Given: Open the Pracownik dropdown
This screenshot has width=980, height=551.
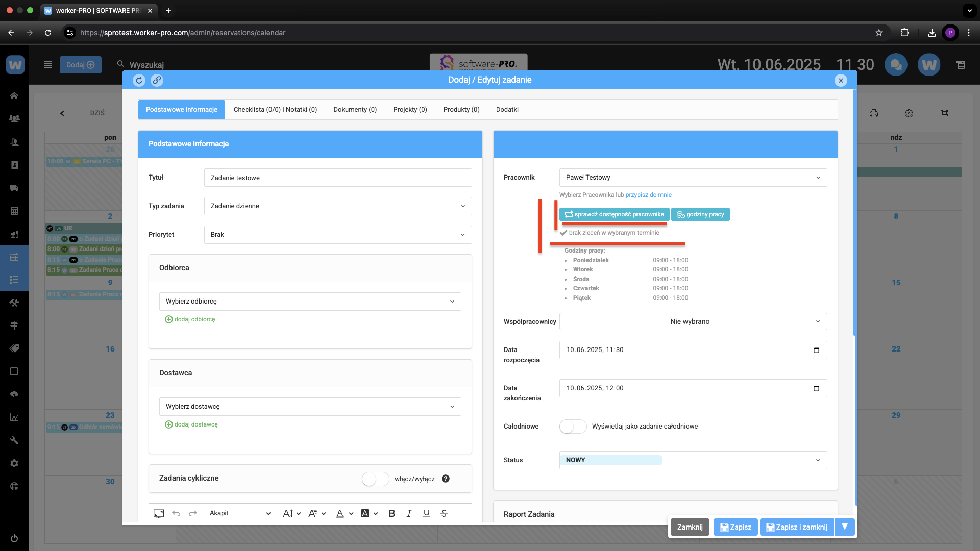Looking at the screenshot, I should (693, 178).
